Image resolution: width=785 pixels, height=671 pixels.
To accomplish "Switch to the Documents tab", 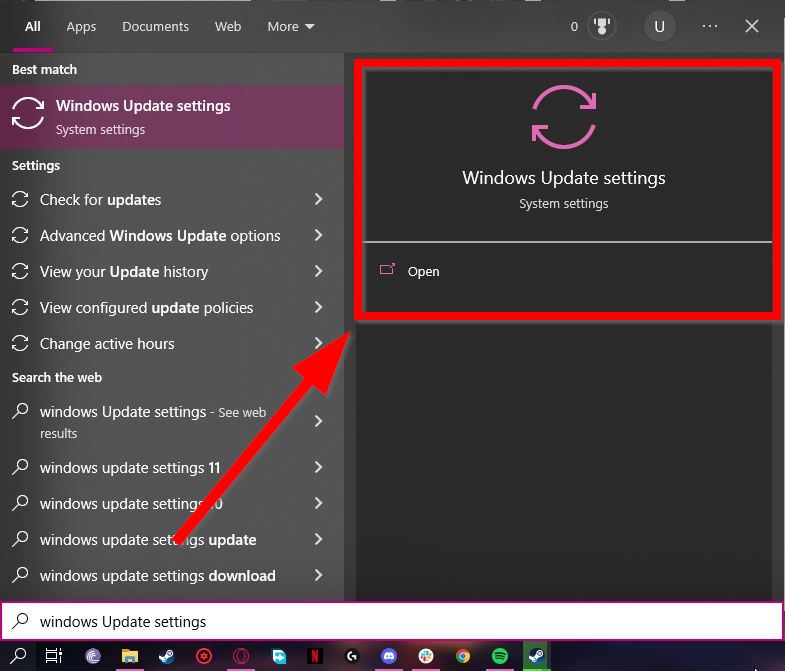I will pos(155,27).
